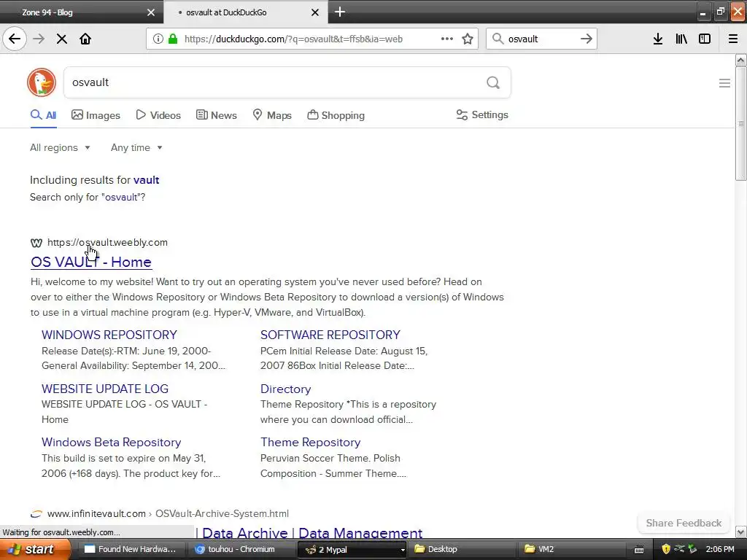Stop loading the current page
This screenshot has height=560, width=747.
pyautogui.click(x=62, y=39)
